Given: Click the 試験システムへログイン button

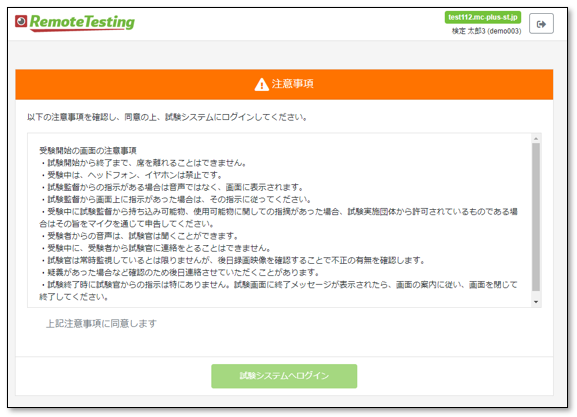Looking at the screenshot, I should [x=284, y=376].
